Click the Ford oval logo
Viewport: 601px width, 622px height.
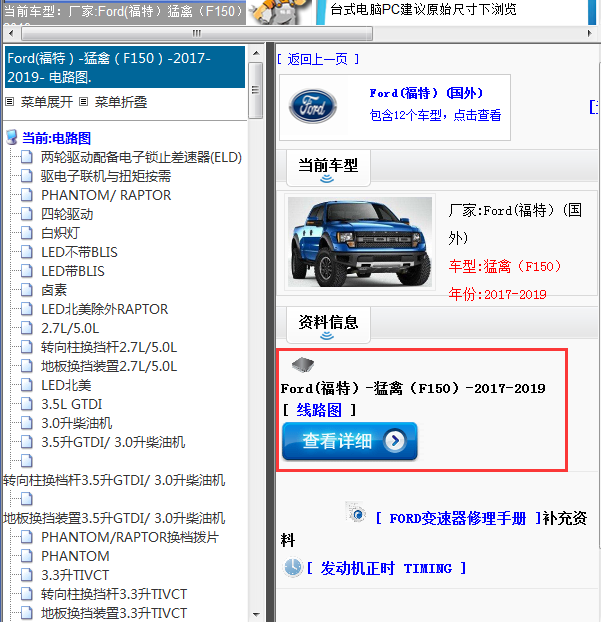click(x=313, y=106)
